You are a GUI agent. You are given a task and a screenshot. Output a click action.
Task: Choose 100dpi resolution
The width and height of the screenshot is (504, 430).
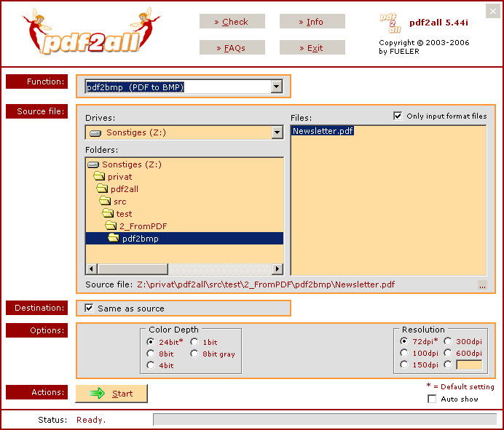click(404, 353)
